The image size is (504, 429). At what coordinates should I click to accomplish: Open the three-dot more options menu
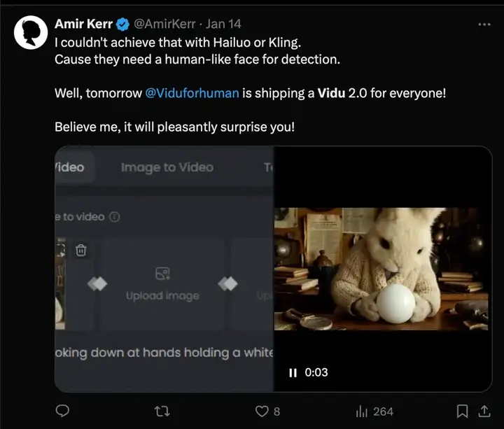point(484,24)
